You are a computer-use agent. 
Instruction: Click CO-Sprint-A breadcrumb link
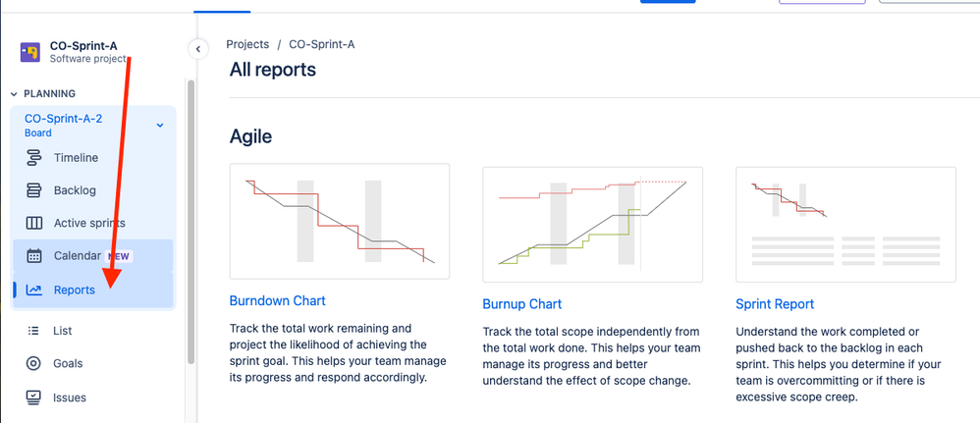pos(322,44)
